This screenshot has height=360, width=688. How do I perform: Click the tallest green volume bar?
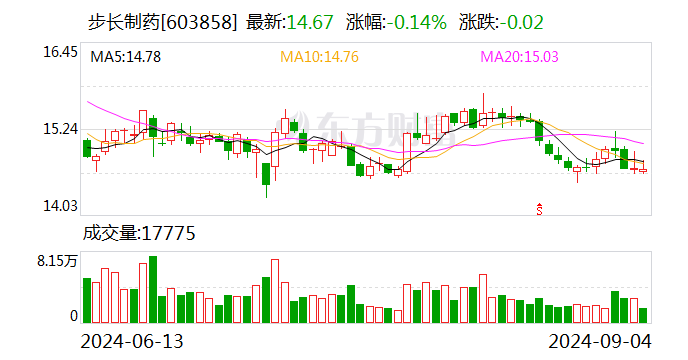pyautogui.click(x=153, y=290)
